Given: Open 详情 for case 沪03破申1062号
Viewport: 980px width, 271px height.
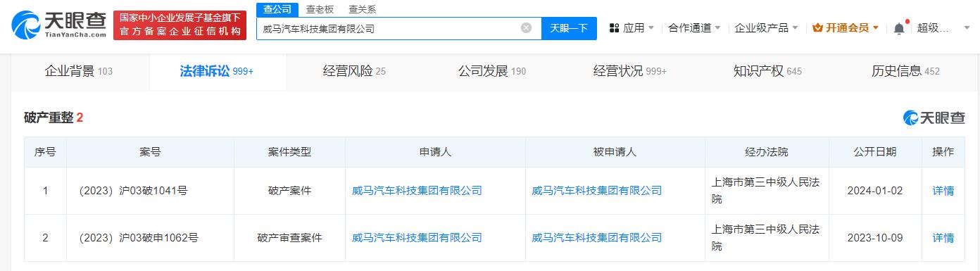Looking at the screenshot, I should click(943, 238).
